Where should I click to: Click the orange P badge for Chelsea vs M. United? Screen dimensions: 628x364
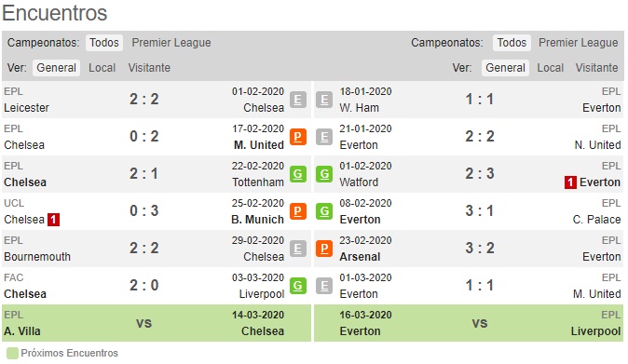pyautogui.click(x=297, y=137)
